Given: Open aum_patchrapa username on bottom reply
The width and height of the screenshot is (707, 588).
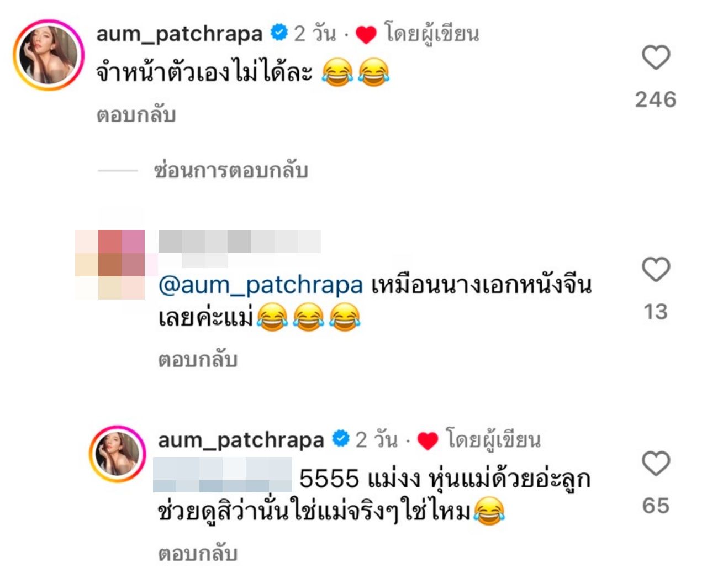Looking at the screenshot, I should pos(241,440).
